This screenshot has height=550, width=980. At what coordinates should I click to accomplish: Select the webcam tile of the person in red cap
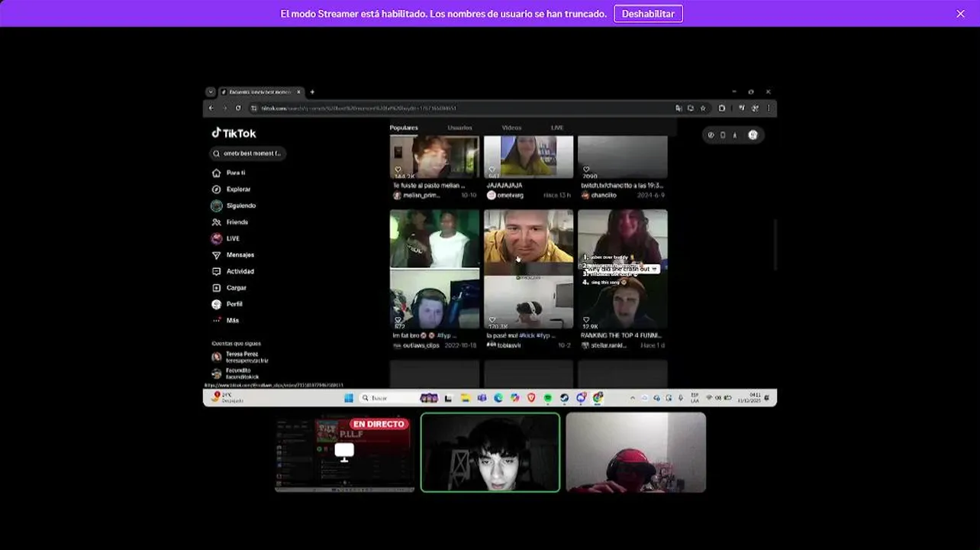(x=636, y=452)
